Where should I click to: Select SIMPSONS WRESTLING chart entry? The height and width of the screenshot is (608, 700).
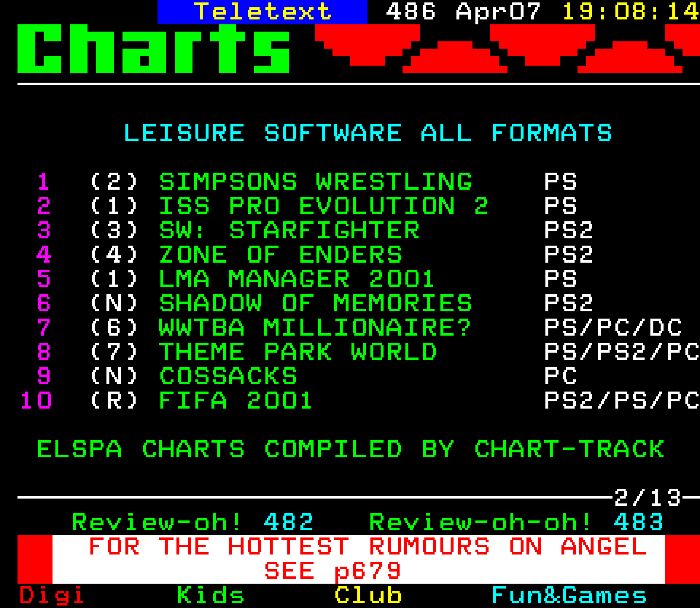316,182
